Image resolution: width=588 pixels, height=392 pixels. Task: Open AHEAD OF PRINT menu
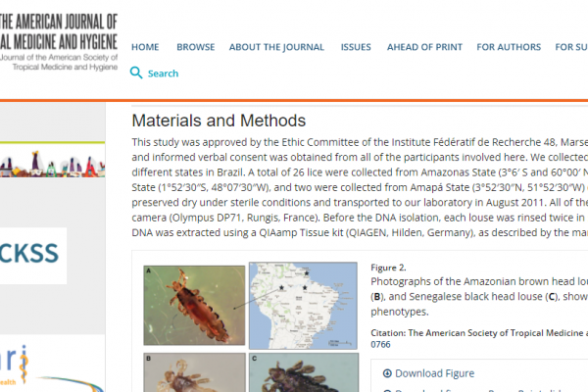(x=424, y=47)
